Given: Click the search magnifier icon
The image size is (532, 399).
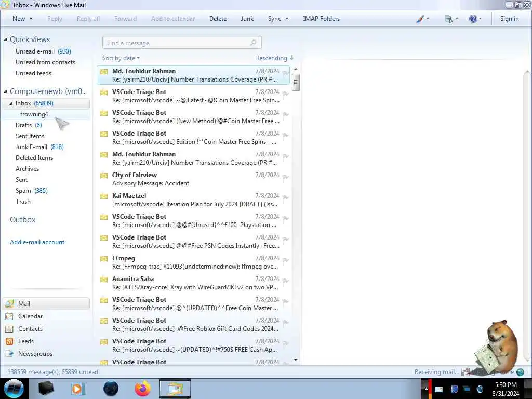Looking at the screenshot, I should coord(253,43).
